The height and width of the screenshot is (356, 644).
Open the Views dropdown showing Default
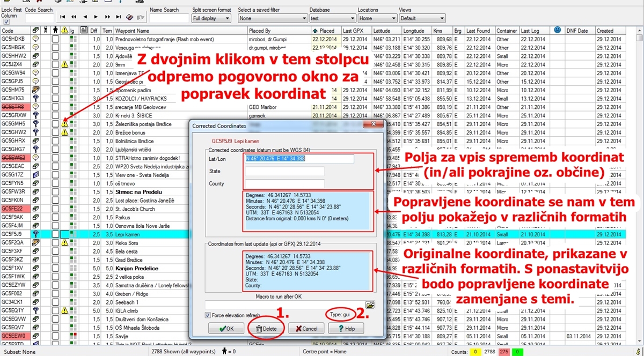[422, 18]
